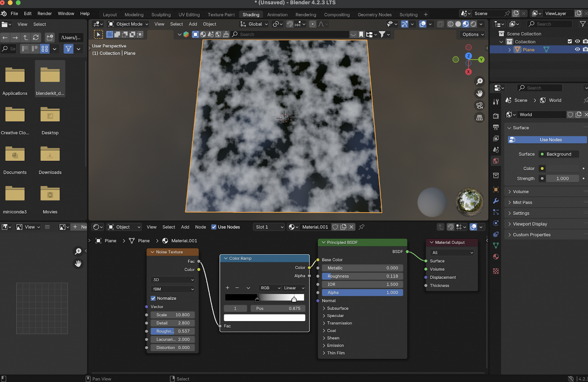The width and height of the screenshot is (588, 382).
Task: Switch to the Geometry Nodes workspace tab
Action: (x=374, y=15)
